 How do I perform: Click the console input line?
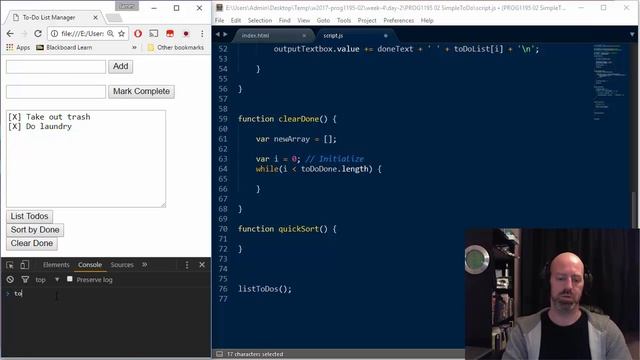click(x=106, y=293)
